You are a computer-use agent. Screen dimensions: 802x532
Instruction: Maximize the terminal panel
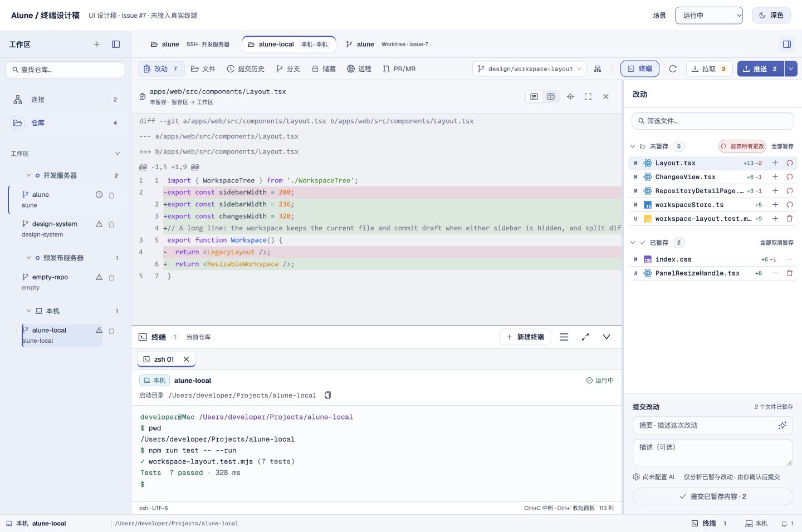pos(585,337)
